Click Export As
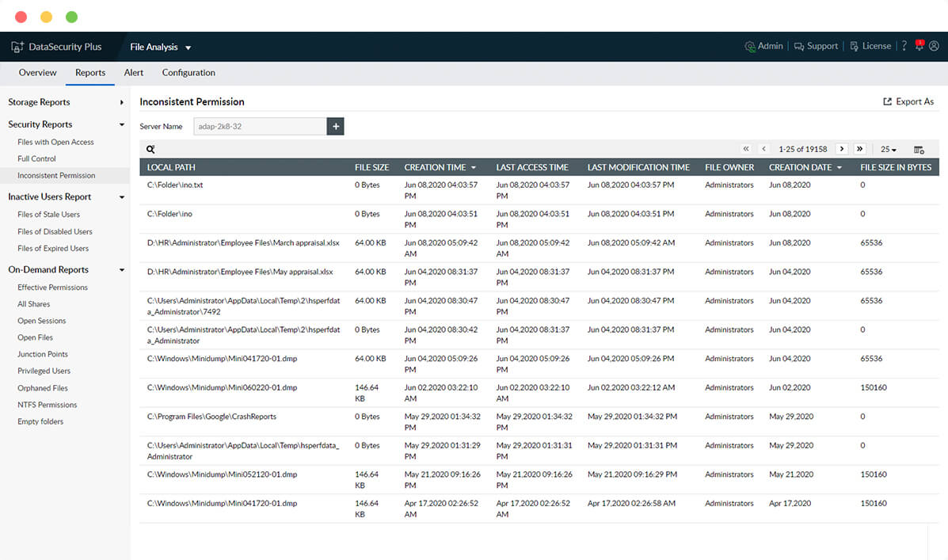 (x=908, y=101)
